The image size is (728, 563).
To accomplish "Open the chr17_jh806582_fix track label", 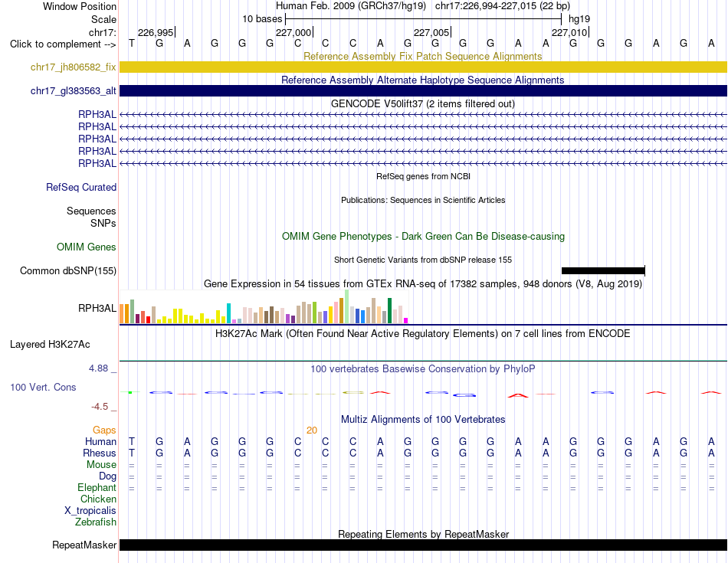I will click(x=73, y=67).
